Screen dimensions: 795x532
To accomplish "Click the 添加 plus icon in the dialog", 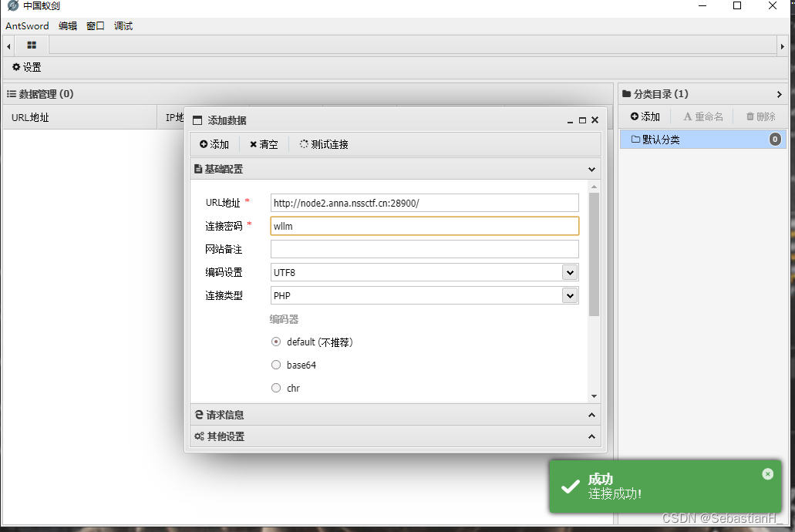I will click(203, 144).
